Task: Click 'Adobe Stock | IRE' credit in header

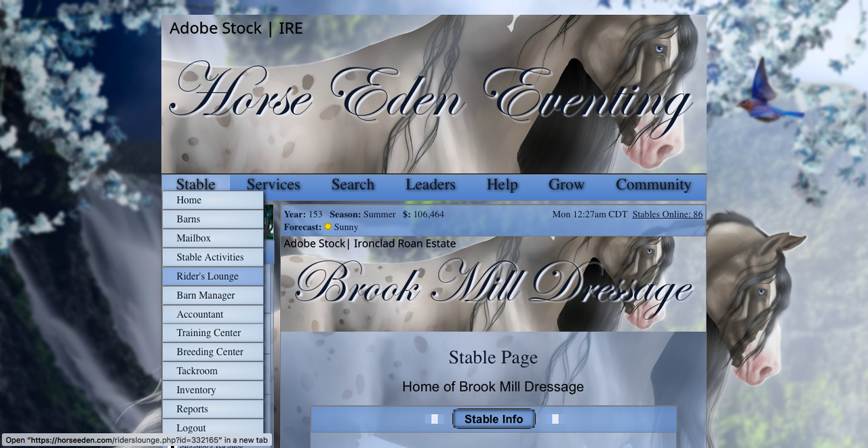Action: click(x=236, y=28)
